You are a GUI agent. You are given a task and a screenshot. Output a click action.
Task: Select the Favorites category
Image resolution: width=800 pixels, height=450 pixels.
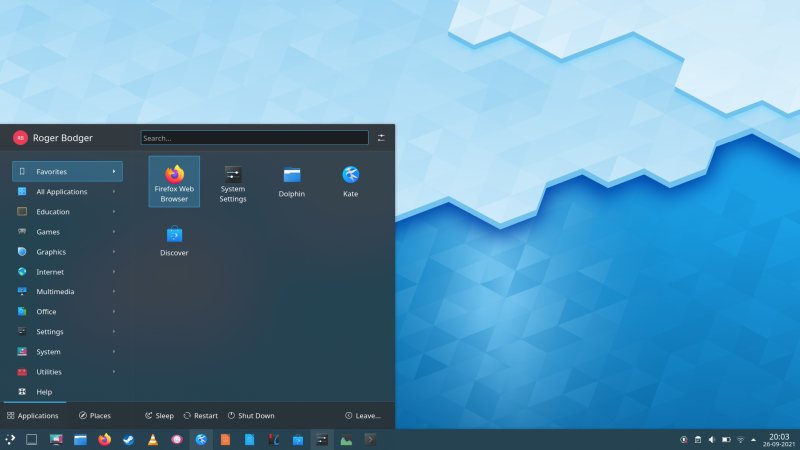coord(67,171)
